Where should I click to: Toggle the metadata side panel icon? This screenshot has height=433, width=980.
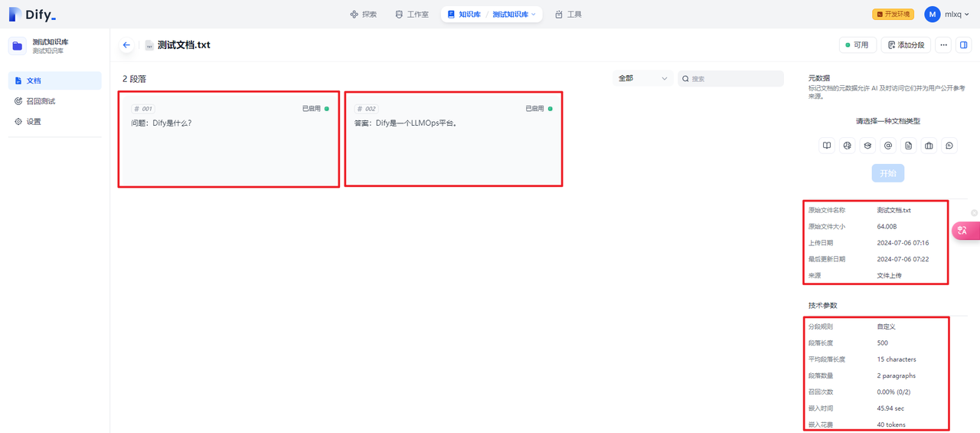pos(964,45)
